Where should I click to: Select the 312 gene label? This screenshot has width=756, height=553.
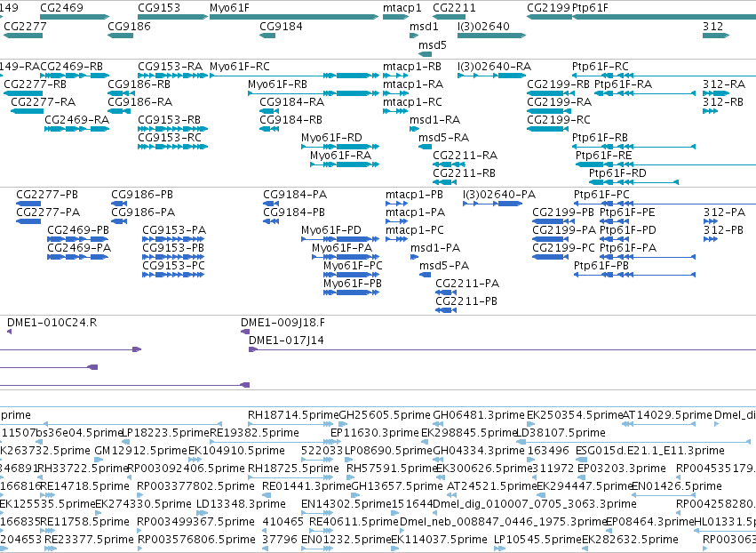tap(712, 26)
